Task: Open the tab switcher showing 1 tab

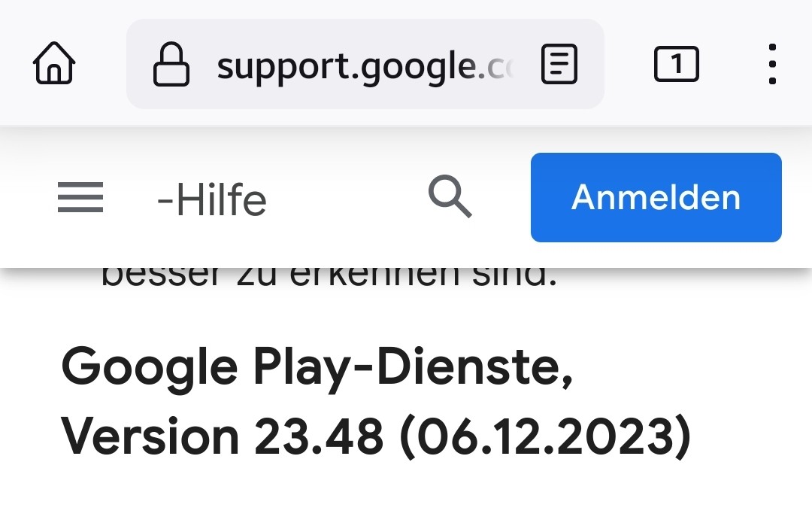Action: pyautogui.click(x=677, y=64)
